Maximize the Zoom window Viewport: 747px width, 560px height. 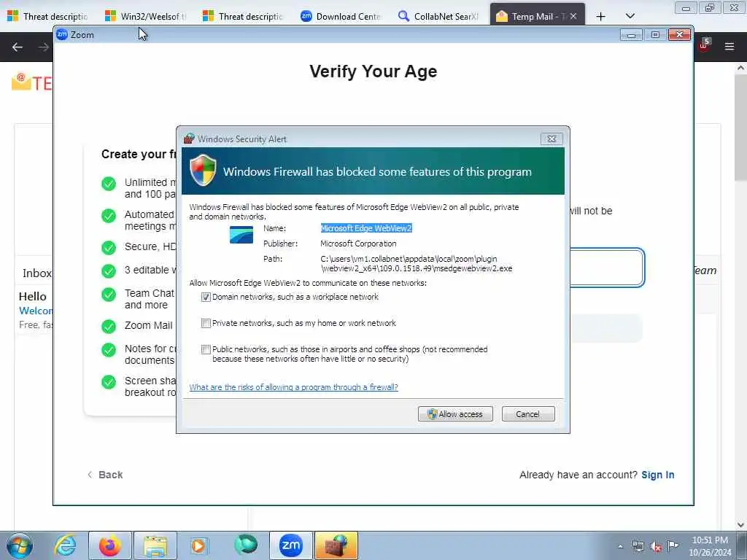pyautogui.click(x=656, y=35)
